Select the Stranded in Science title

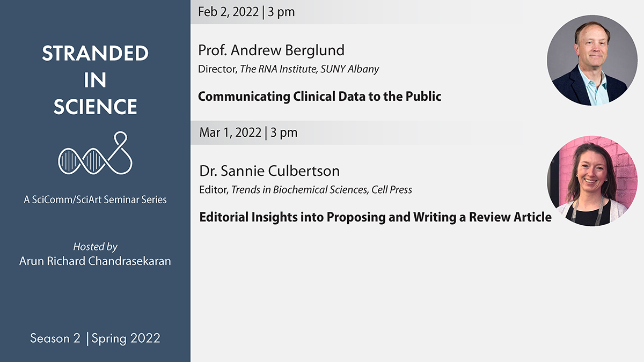pos(95,80)
